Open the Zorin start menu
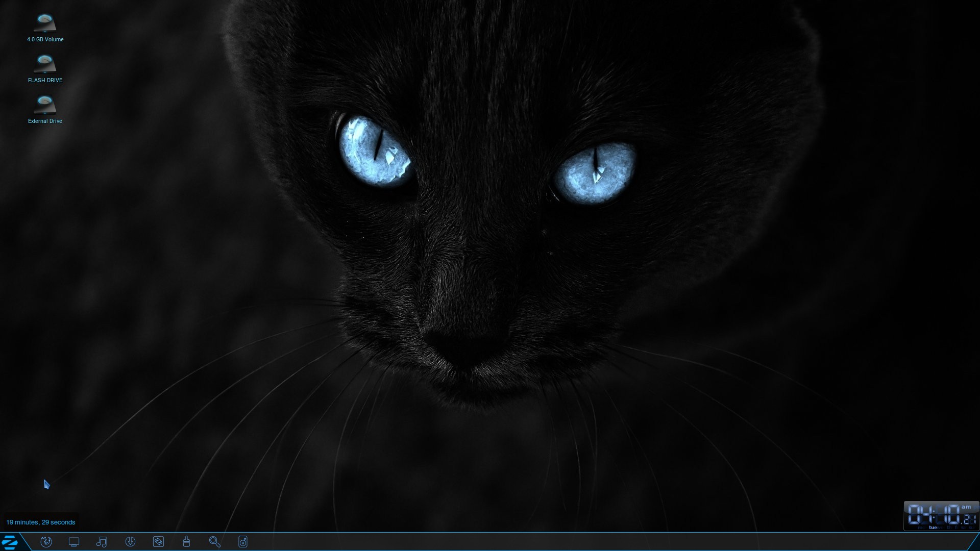Viewport: 980px width, 551px height. coord(10,542)
